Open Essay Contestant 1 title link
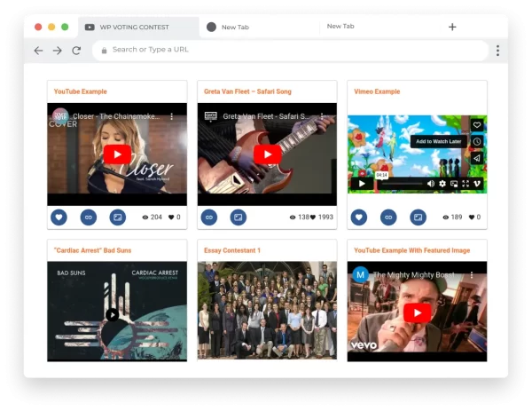This screenshot has height=411, width=532. [232, 250]
